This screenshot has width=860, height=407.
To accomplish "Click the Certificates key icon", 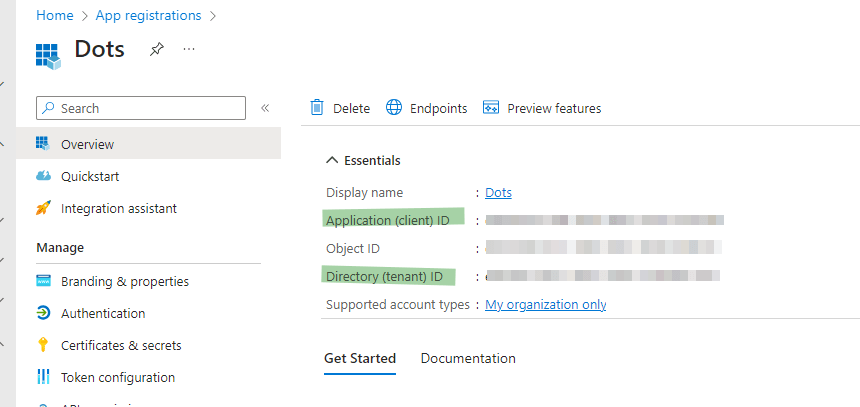I will [x=43, y=345].
